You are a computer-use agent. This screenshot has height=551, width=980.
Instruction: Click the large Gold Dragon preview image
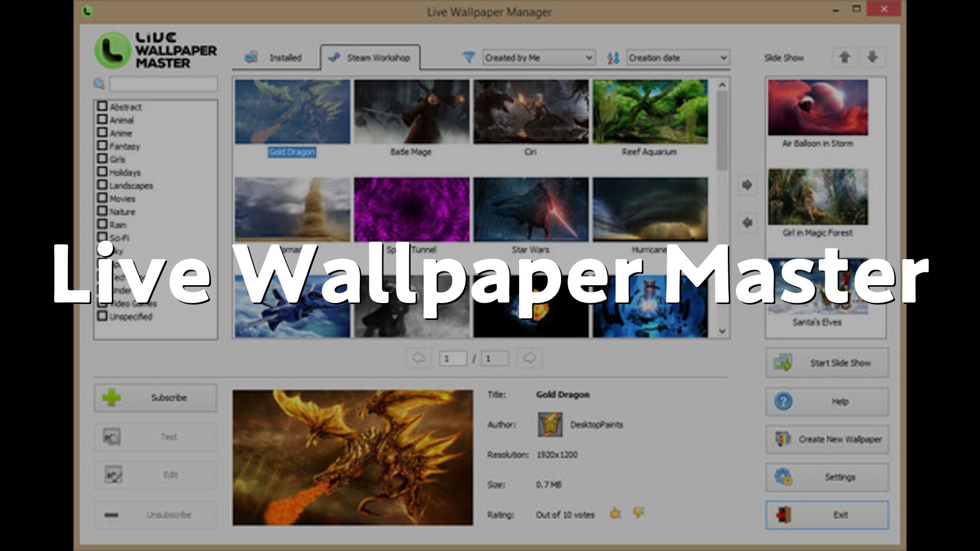(x=353, y=458)
